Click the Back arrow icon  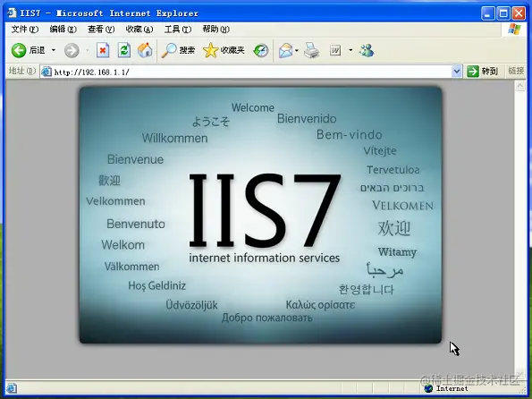point(19,50)
